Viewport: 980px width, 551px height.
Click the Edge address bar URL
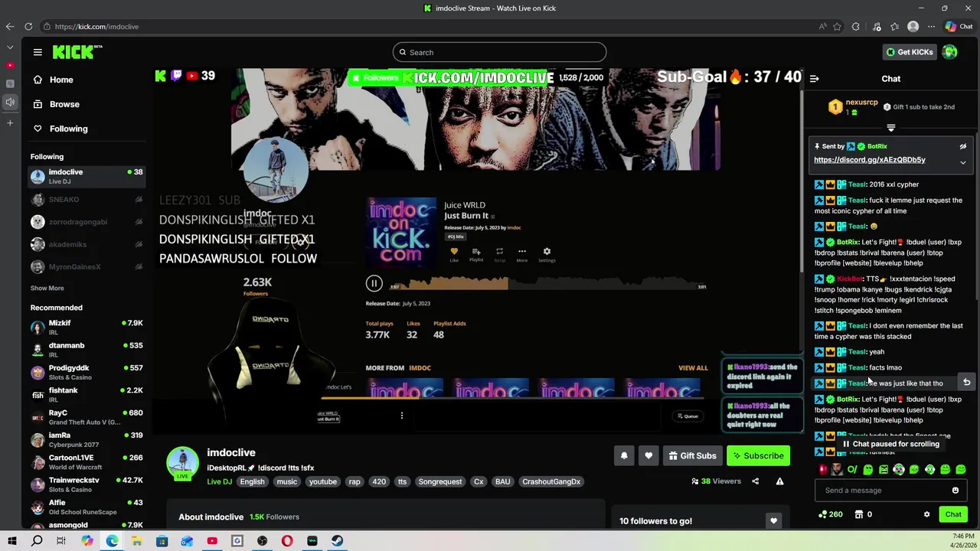(x=96, y=27)
